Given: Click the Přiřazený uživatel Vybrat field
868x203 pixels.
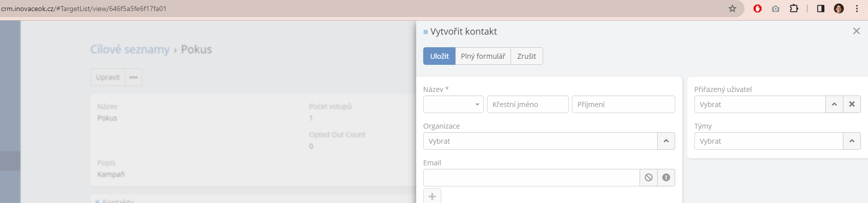Looking at the screenshot, I should pyautogui.click(x=760, y=105).
